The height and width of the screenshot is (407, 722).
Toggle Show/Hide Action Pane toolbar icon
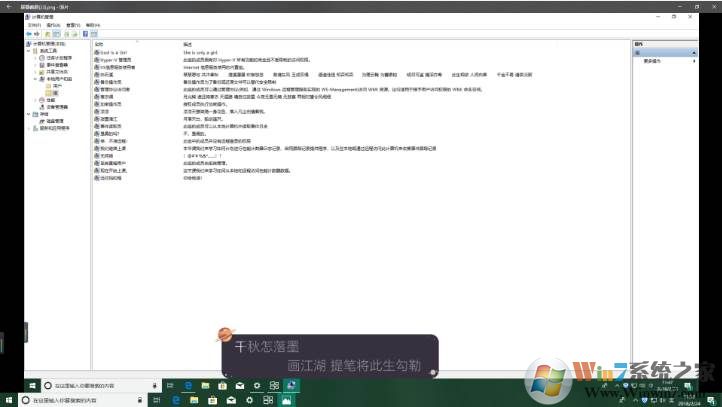[x=94, y=34]
